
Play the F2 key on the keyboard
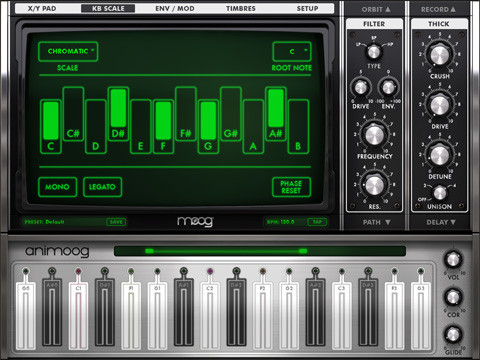(x=263, y=315)
